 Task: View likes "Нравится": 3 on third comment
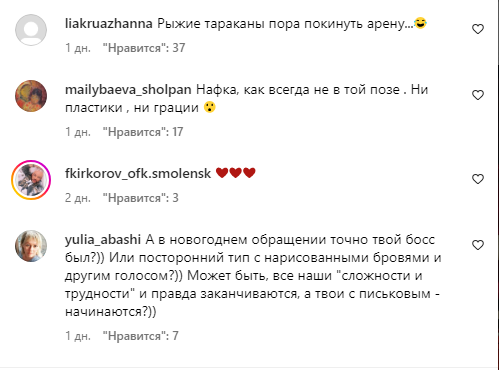click(x=140, y=198)
